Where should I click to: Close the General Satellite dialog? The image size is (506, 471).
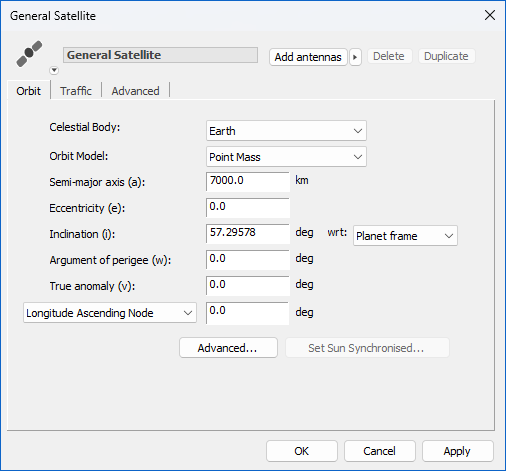point(490,15)
